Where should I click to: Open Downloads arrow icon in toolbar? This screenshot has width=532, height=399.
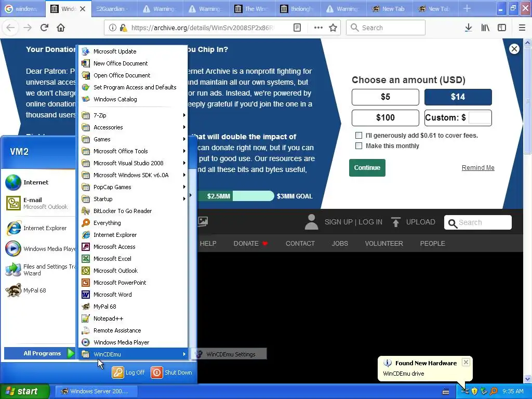click(x=468, y=28)
